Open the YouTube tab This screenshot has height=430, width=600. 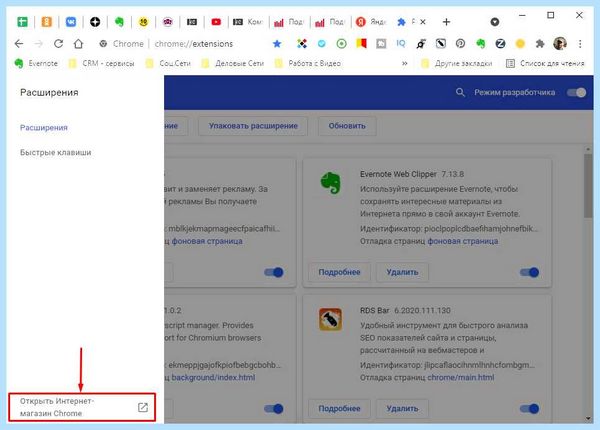216,22
